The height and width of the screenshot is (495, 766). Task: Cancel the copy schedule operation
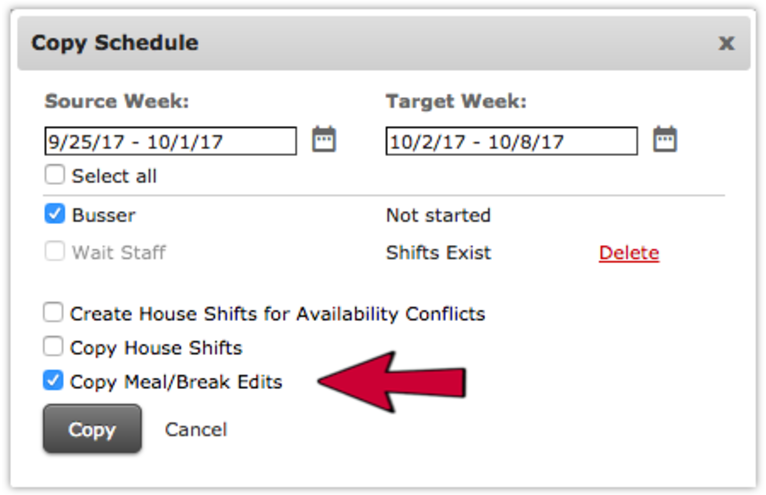[x=196, y=430]
